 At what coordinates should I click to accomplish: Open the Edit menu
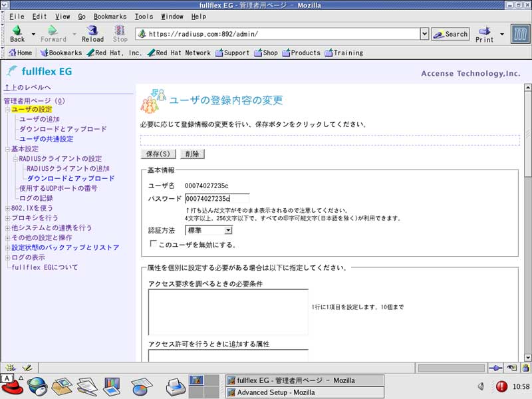(39, 16)
